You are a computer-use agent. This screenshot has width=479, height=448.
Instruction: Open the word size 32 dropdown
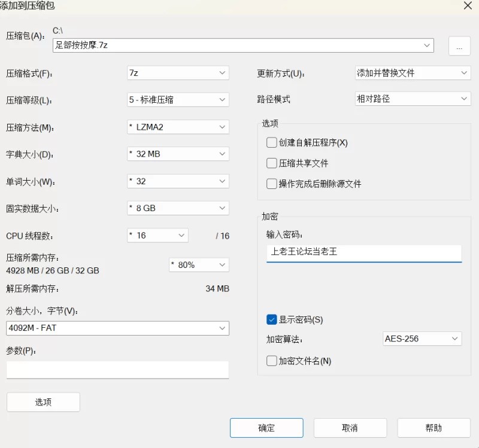click(178, 181)
